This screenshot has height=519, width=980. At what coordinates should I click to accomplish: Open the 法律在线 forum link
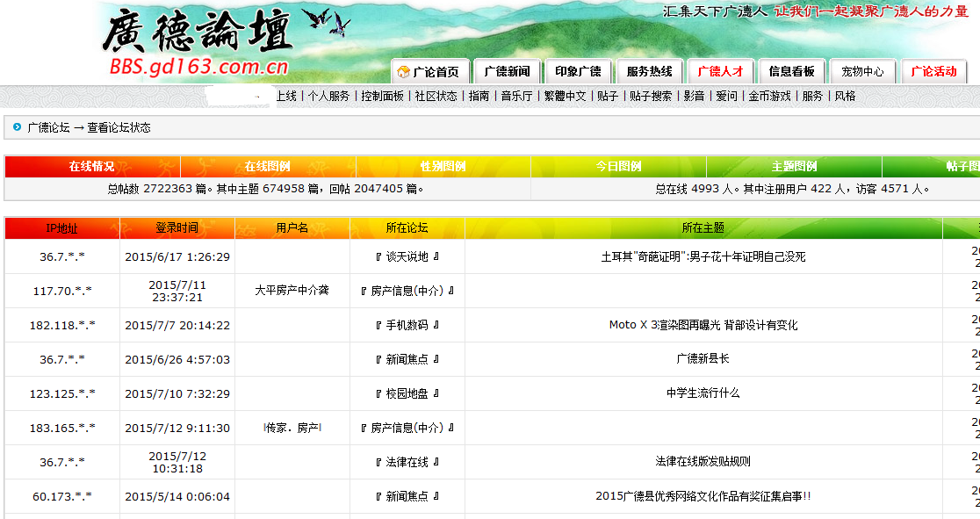pos(407,462)
